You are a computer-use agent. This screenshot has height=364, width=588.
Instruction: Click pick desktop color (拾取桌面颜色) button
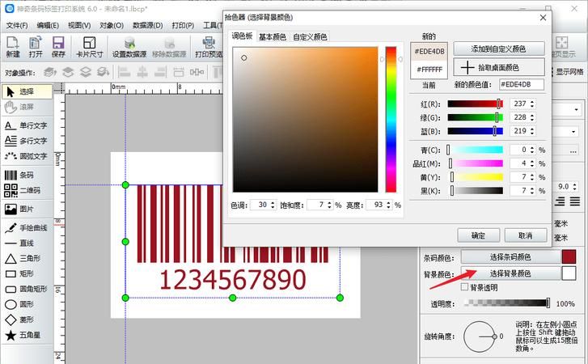tap(499, 67)
